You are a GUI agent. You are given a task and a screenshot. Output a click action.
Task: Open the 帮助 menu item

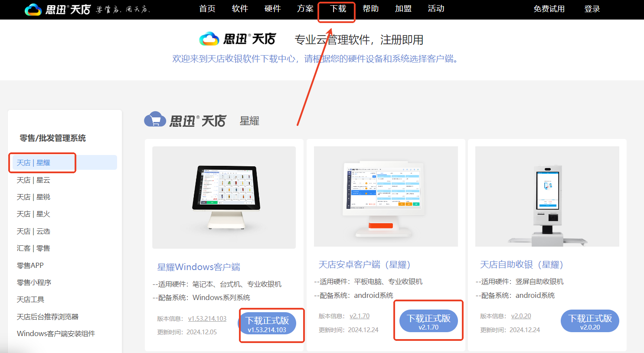[371, 9]
